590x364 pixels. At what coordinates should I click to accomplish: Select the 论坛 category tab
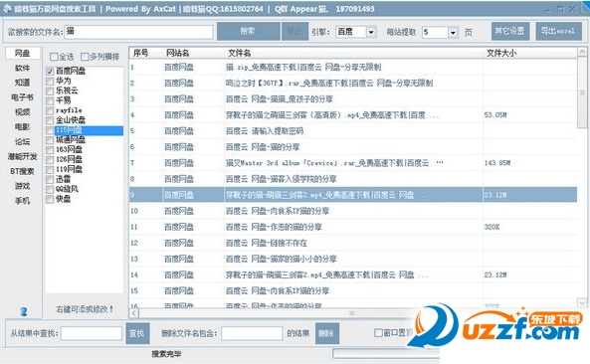tap(23, 142)
